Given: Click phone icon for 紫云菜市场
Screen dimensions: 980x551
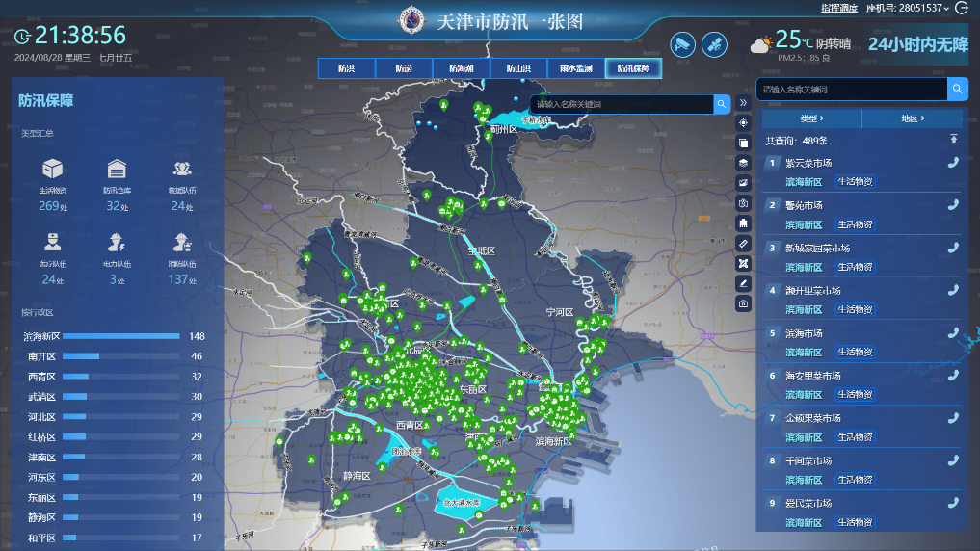Looking at the screenshot, I should coord(953,162).
